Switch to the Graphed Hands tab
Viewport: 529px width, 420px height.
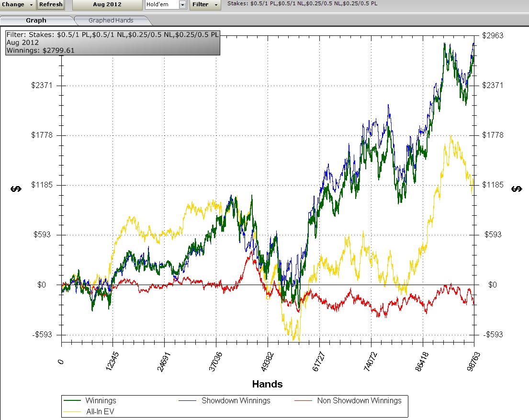pyautogui.click(x=111, y=20)
